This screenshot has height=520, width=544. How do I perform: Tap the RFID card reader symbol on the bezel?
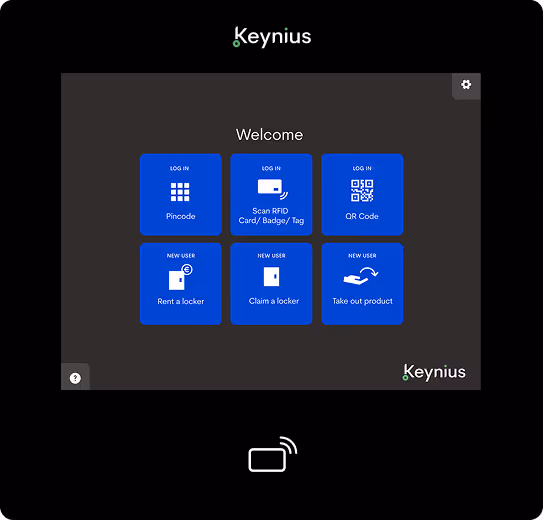coord(273,454)
